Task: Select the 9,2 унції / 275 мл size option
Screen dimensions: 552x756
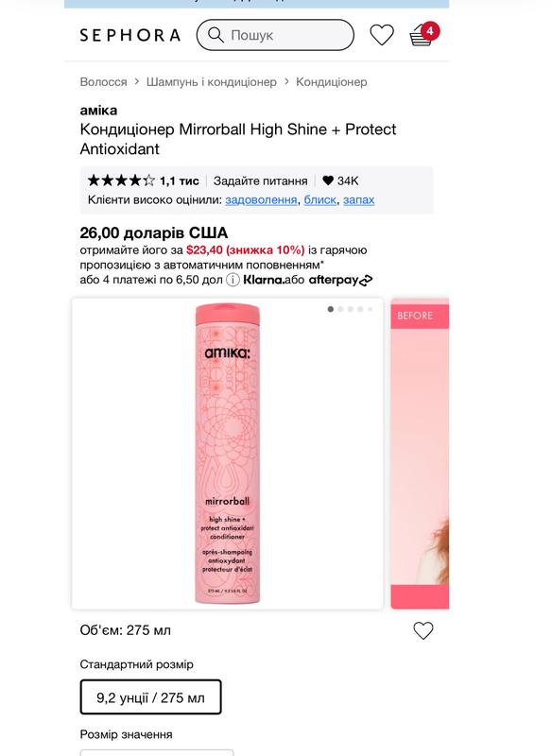Action: (150, 697)
